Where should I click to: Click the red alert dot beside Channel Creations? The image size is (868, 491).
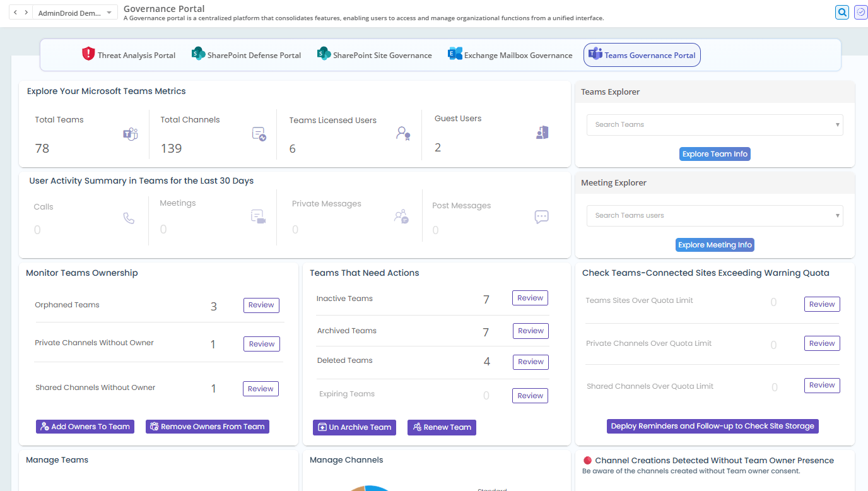pyautogui.click(x=587, y=461)
